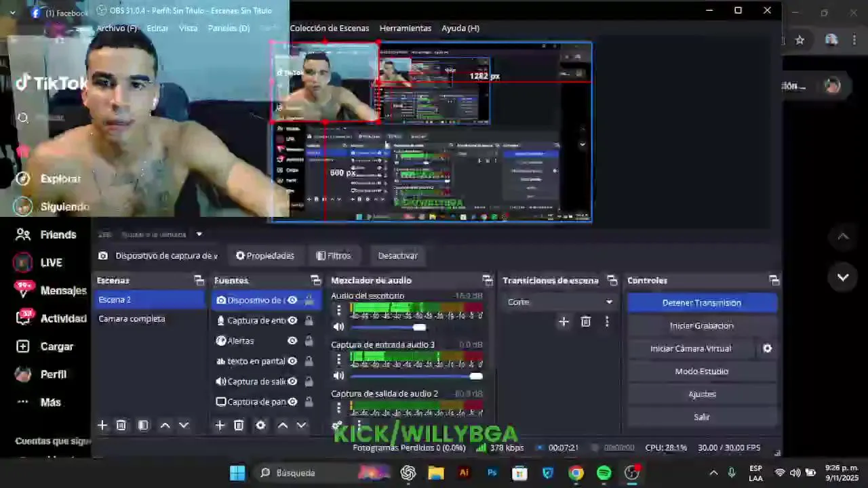Hide the Captura de pantalla source
The image size is (868, 488).
[292, 402]
